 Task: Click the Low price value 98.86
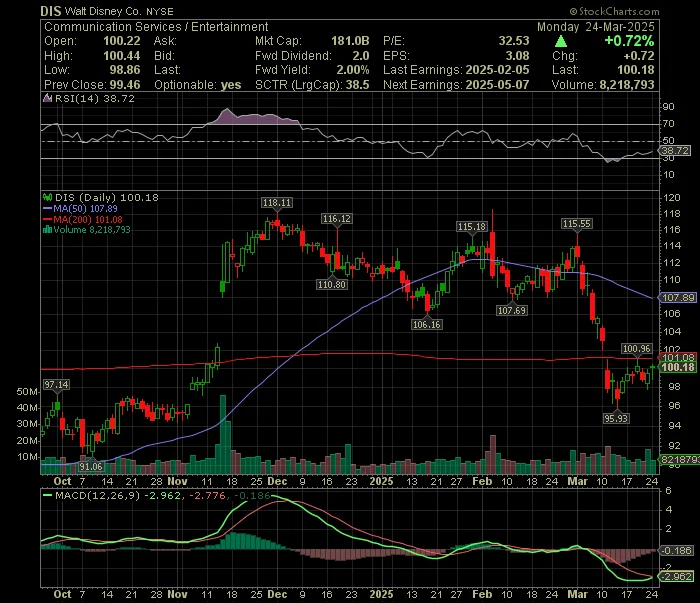point(125,70)
